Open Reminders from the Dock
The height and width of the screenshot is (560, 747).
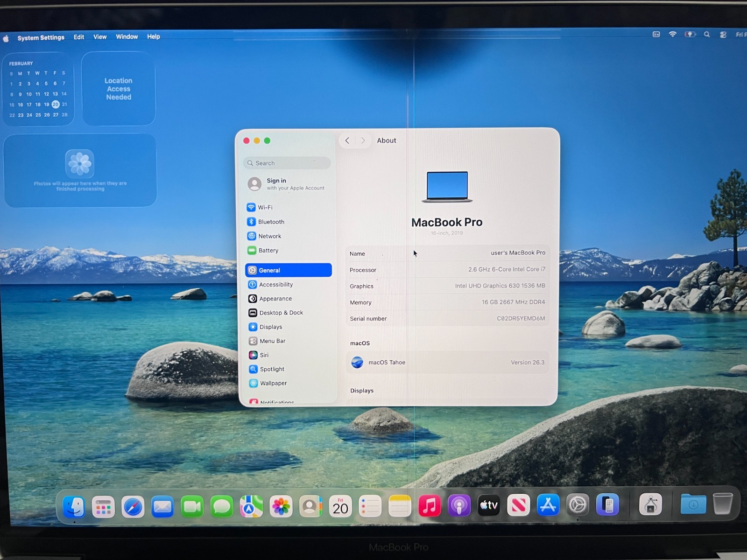pyautogui.click(x=370, y=506)
